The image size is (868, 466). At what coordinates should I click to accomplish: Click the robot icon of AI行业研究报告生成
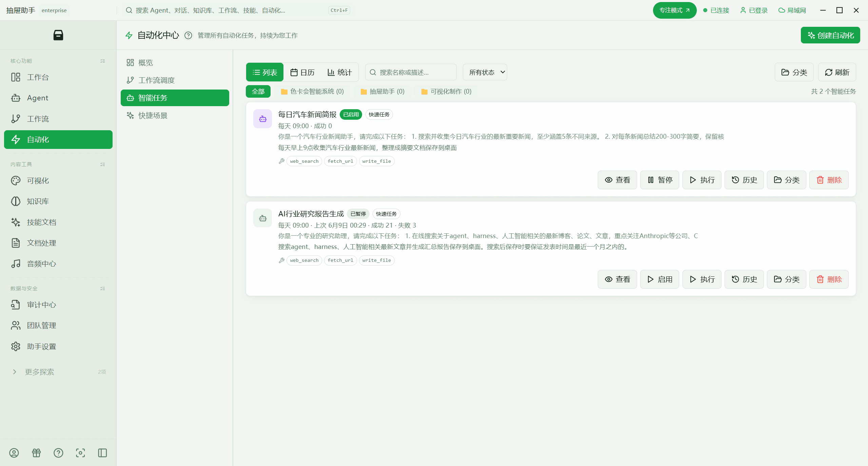(263, 218)
